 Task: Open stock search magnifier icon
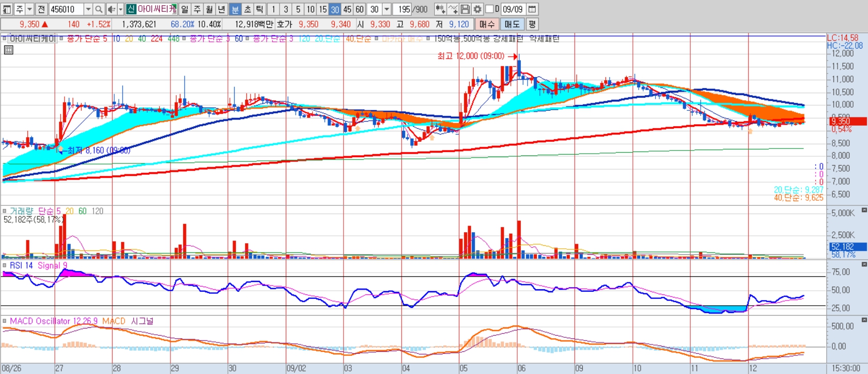pos(99,9)
